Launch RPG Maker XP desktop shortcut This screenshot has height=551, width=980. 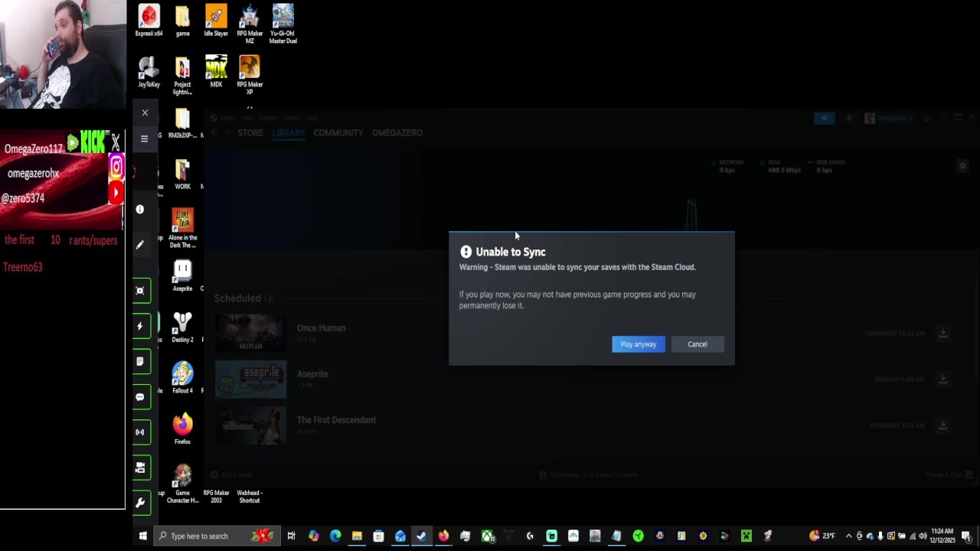(x=250, y=76)
